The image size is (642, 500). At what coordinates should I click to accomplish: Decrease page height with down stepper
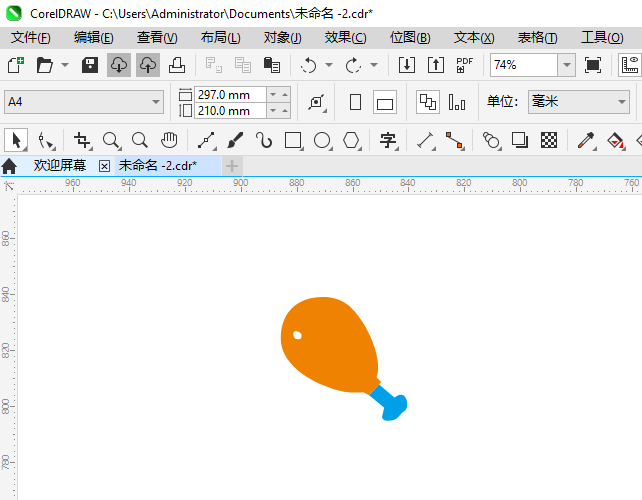273,111
